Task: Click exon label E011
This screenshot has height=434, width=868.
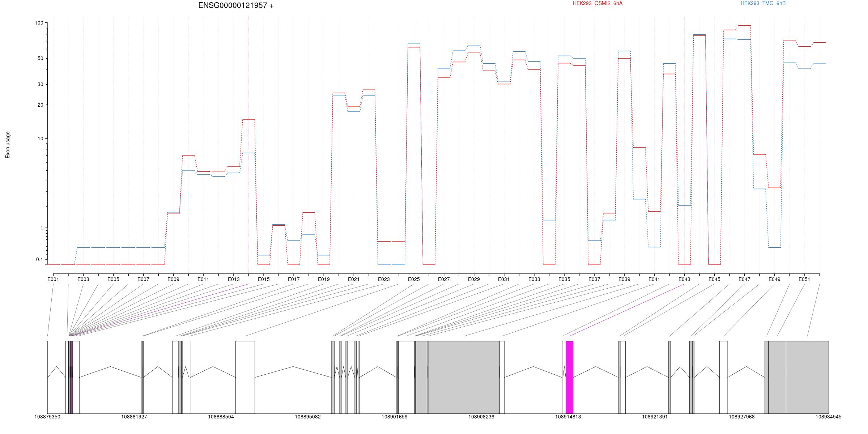Action: pyautogui.click(x=203, y=279)
